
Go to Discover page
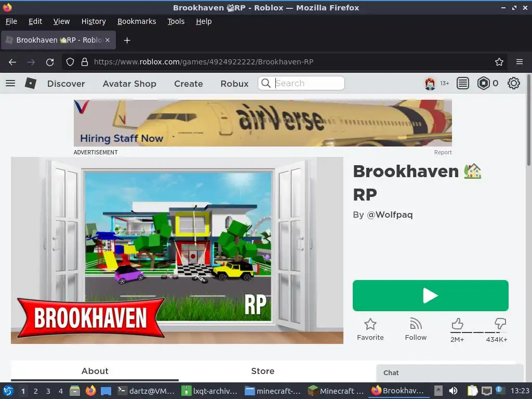[66, 84]
